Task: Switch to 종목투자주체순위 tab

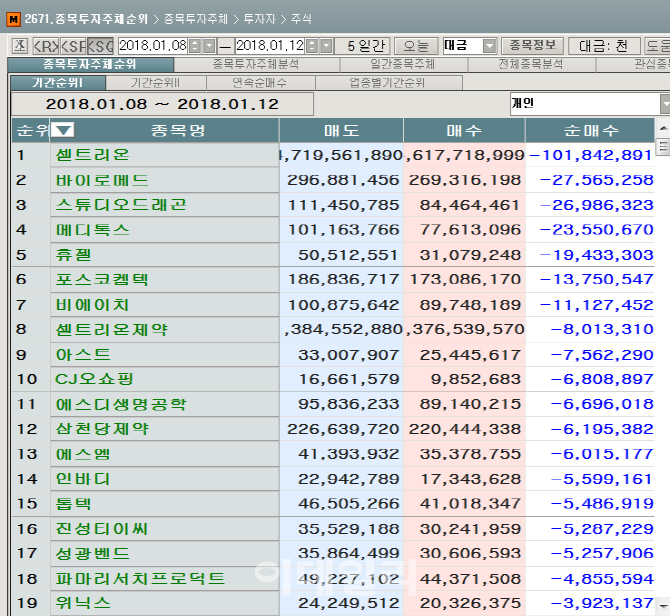Action: click(90, 65)
